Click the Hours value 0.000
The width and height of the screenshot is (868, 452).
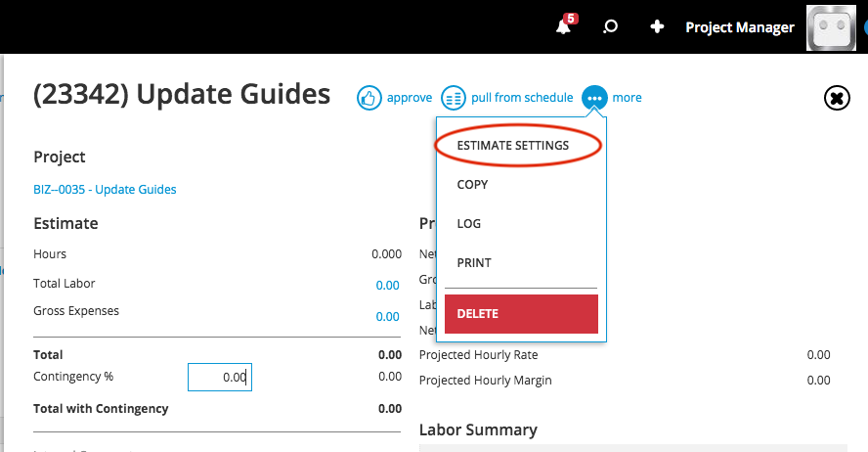[x=386, y=254]
